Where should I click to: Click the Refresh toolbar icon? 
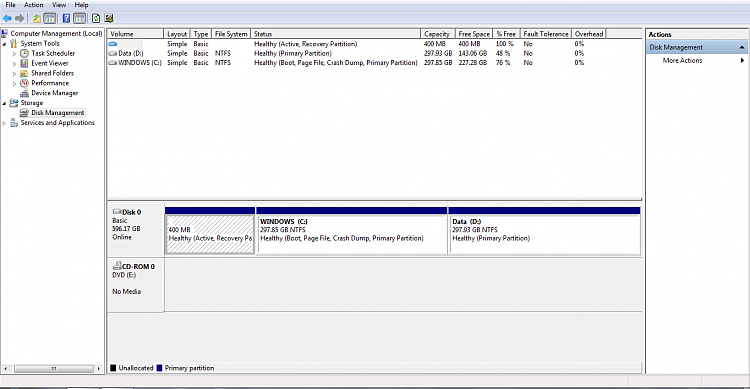[96, 19]
